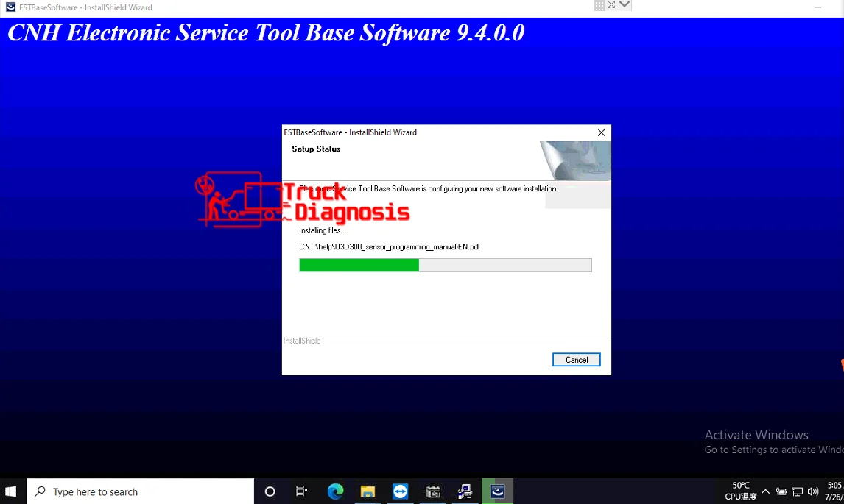The height and width of the screenshot is (504, 844).
Task: Open the clapperboard app on the taskbar
Action: pyautogui.click(x=433, y=491)
